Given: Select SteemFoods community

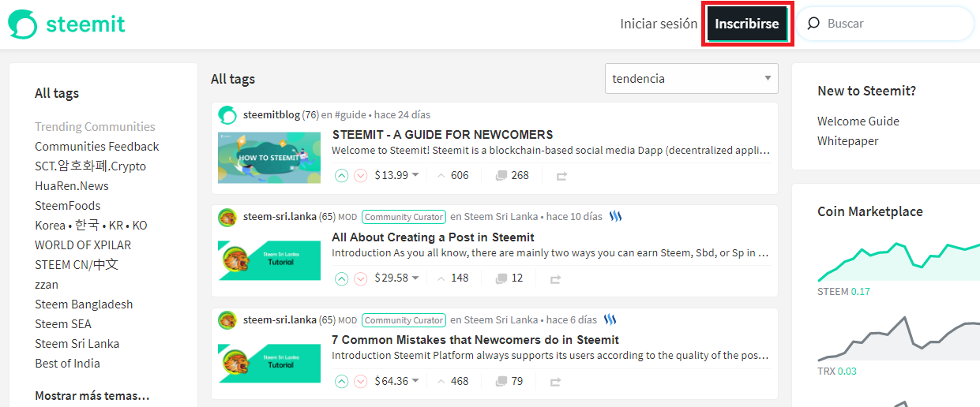Looking at the screenshot, I should [x=68, y=206].
